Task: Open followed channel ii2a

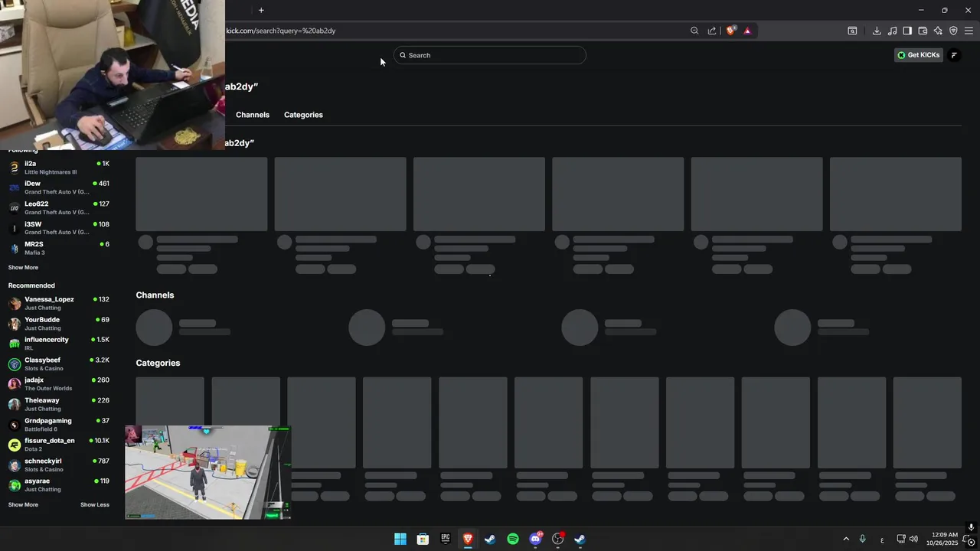Action: [x=59, y=167]
